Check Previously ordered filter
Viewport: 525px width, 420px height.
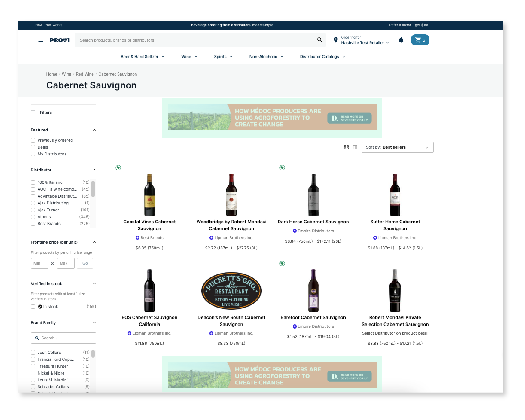pos(33,140)
